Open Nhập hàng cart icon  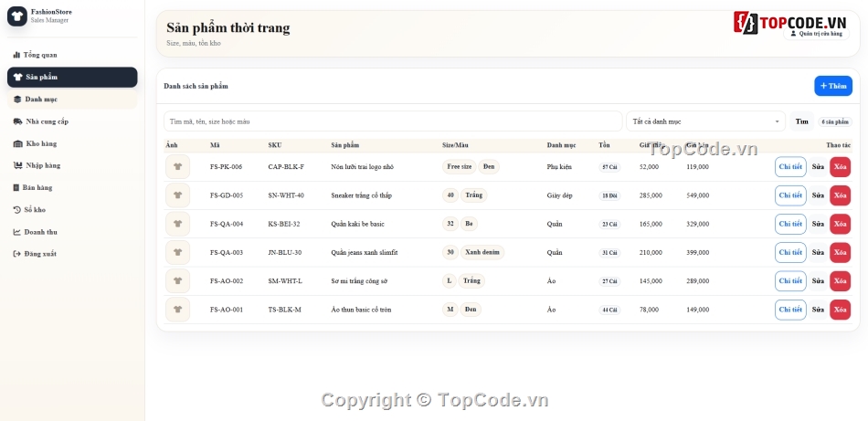(17, 165)
